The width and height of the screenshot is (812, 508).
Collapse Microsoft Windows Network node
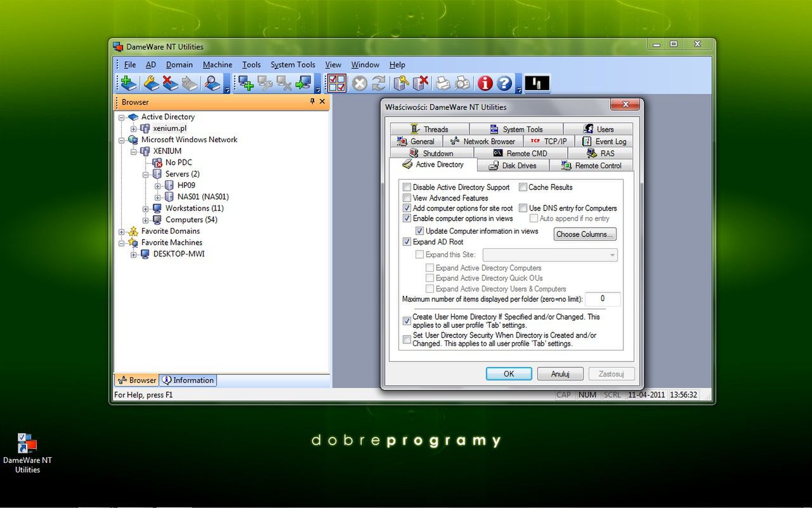point(122,140)
